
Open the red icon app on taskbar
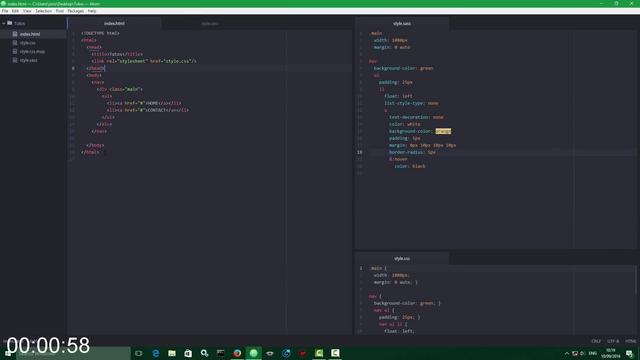pos(302,353)
